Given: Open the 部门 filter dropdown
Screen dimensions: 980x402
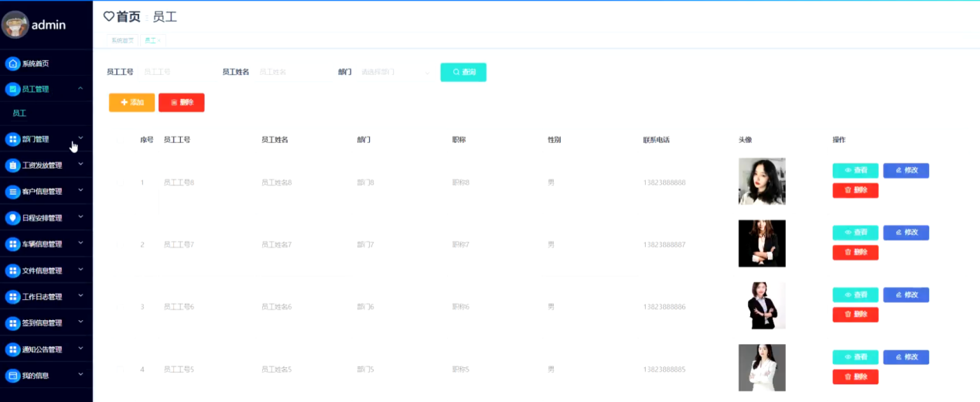Looking at the screenshot, I should [x=394, y=72].
